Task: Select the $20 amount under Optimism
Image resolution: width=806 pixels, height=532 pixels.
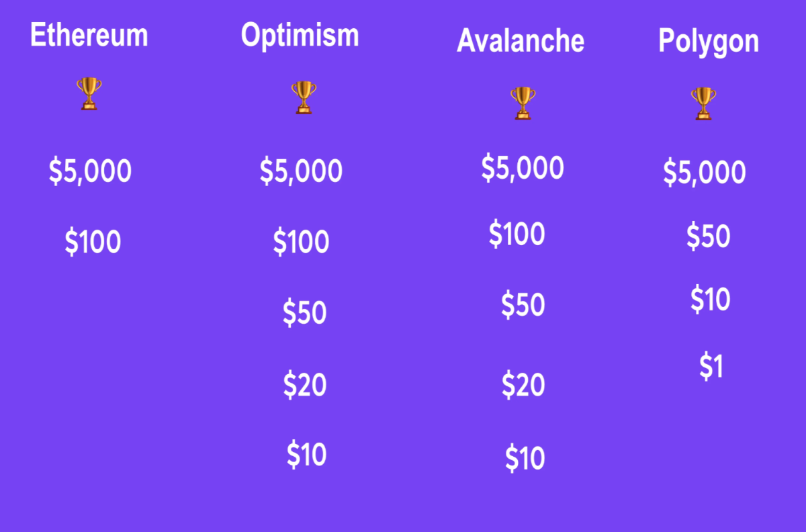Action: tap(304, 384)
